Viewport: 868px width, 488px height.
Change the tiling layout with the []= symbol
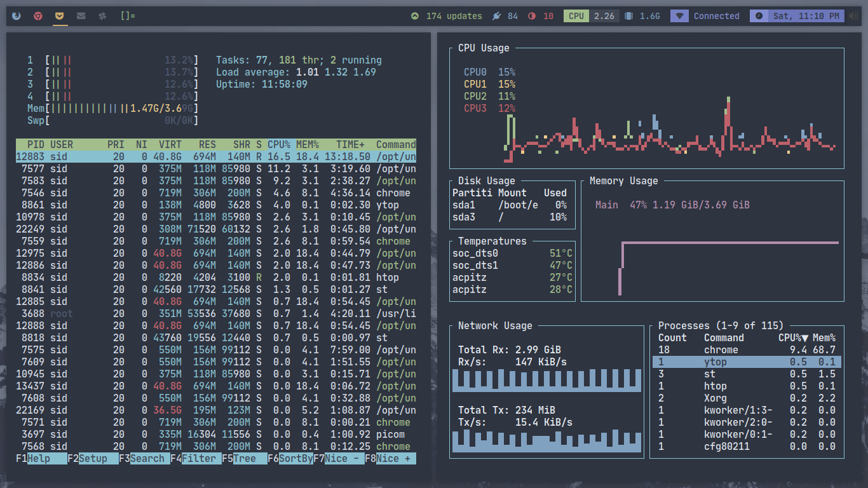[128, 16]
